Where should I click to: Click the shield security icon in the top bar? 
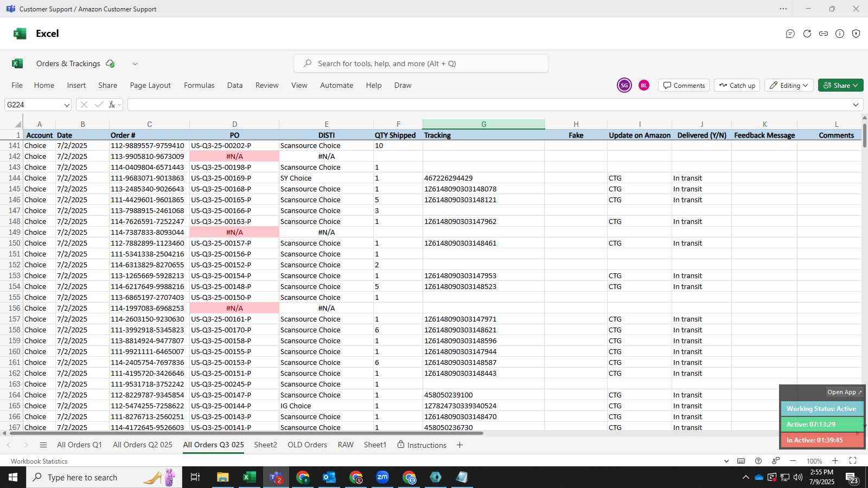856,34
